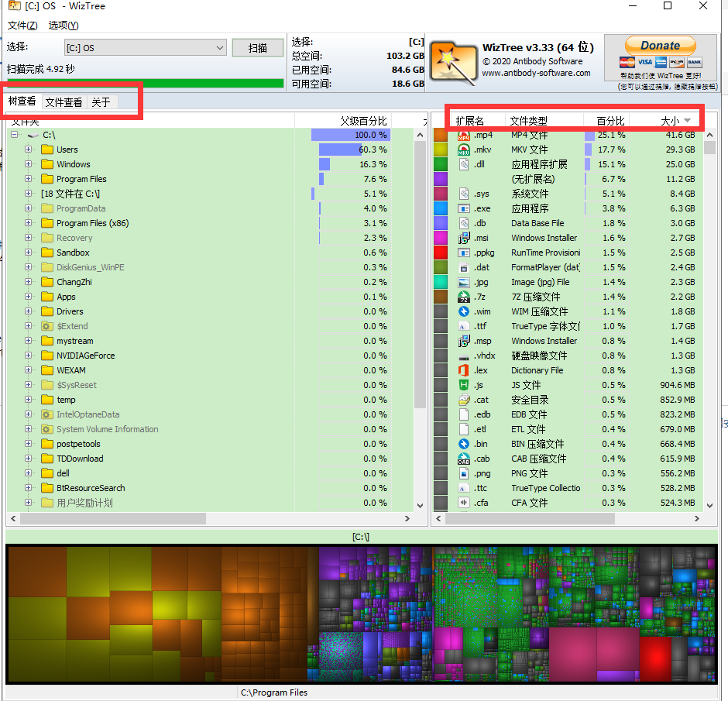Click the .mkv file type icon
The width and height of the screenshot is (728, 701).
coord(464,150)
